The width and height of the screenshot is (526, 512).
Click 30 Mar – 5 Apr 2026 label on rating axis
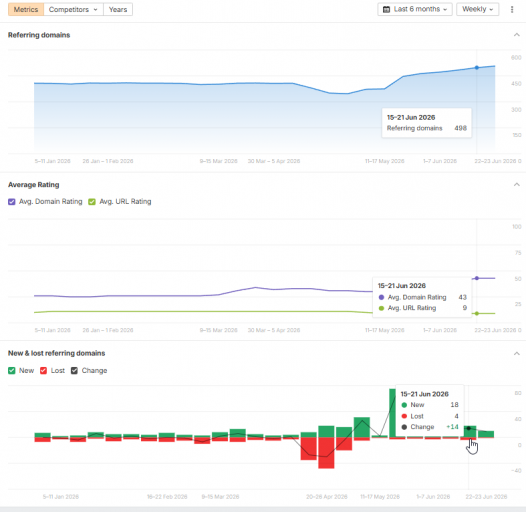pyautogui.click(x=274, y=330)
